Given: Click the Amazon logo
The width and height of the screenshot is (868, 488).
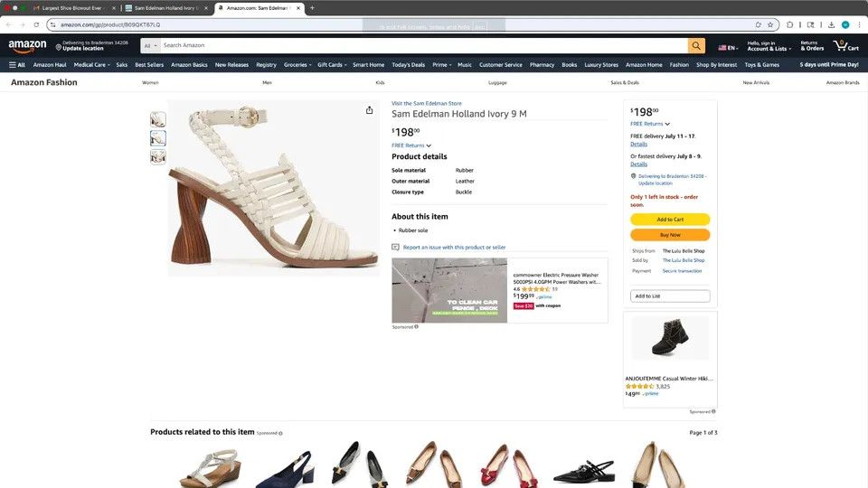Looking at the screenshot, I should pyautogui.click(x=27, y=46).
